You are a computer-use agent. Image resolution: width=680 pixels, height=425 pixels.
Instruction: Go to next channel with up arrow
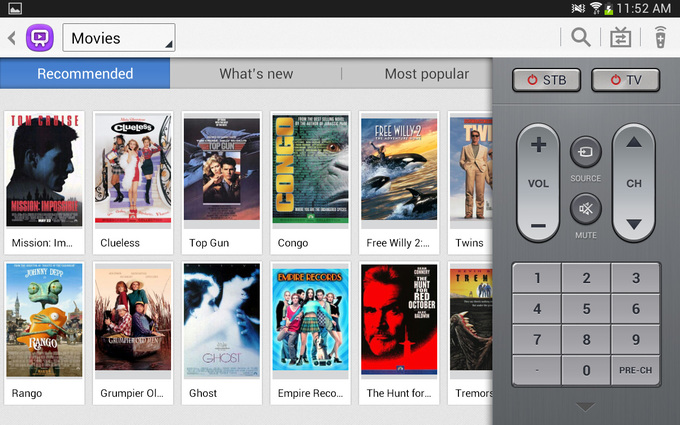point(634,142)
